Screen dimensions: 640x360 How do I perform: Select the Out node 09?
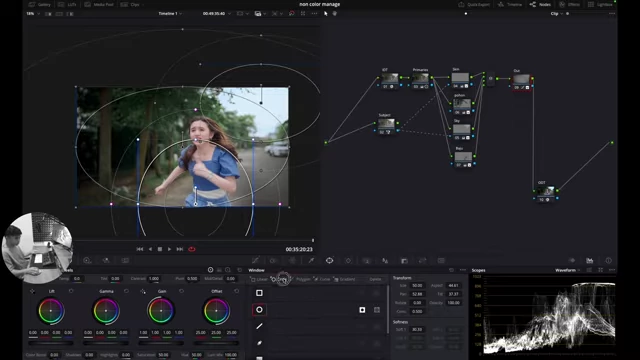(x=521, y=82)
